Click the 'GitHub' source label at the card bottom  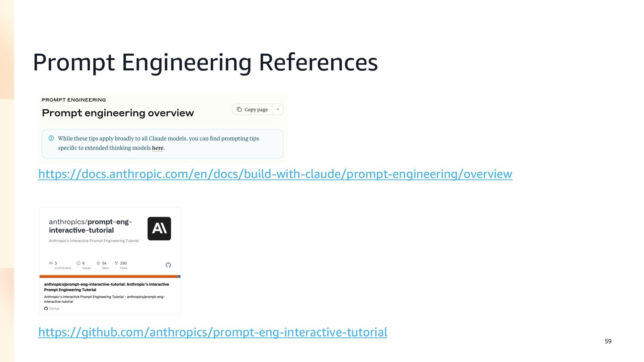point(54,309)
